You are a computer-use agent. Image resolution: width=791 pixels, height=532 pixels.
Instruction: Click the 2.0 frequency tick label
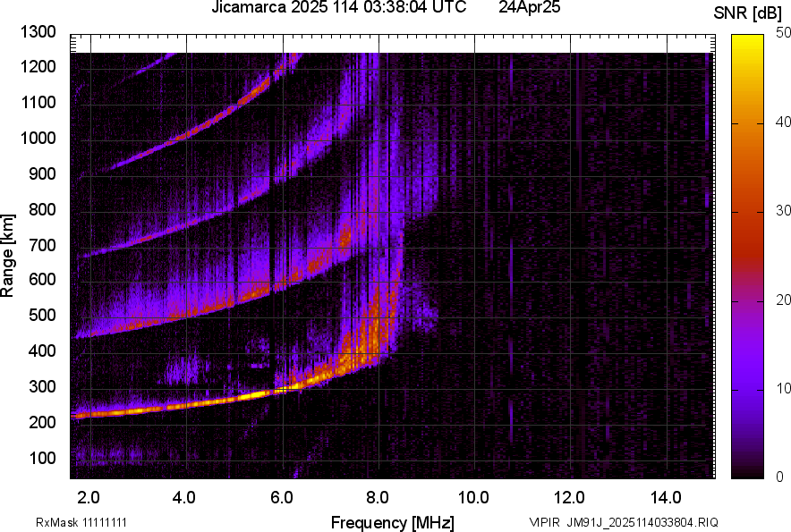(89, 498)
